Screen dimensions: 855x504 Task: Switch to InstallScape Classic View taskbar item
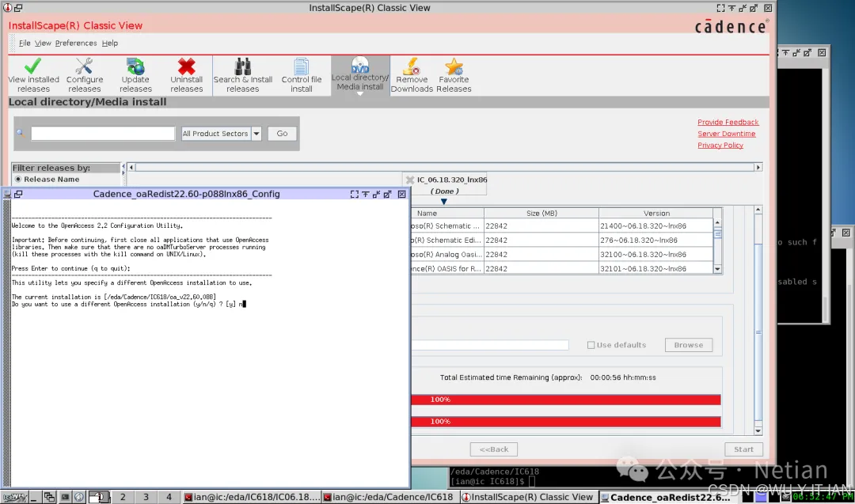528,497
